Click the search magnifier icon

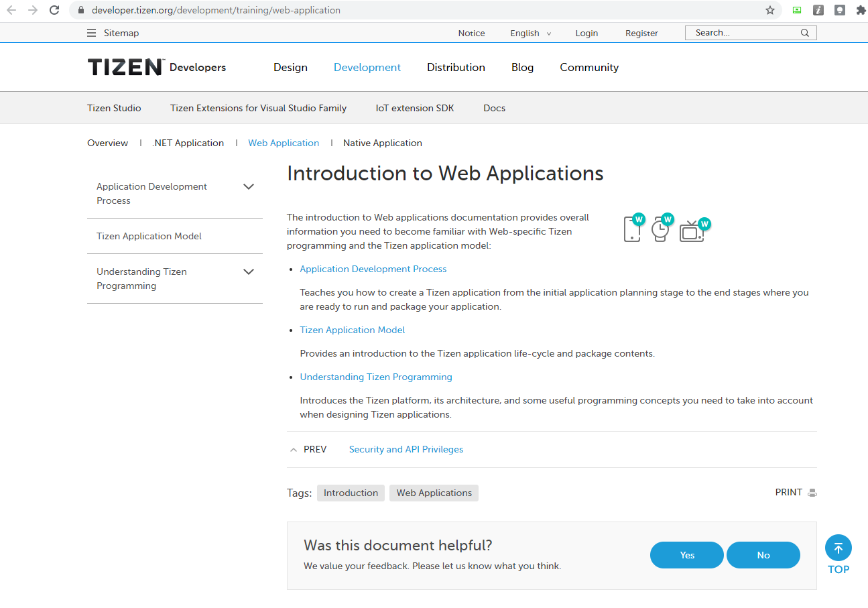point(805,33)
